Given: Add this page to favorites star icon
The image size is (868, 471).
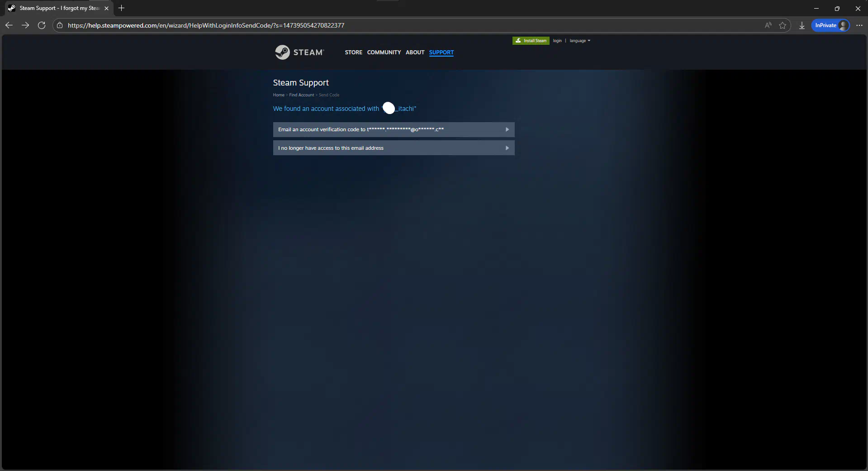Looking at the screenshot, I should pos(783,25).
